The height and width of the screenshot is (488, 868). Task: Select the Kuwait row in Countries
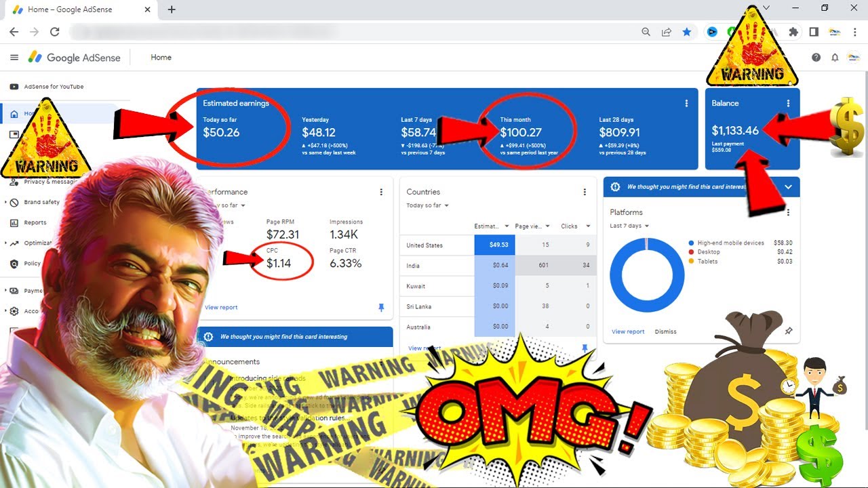pyautogui.click(x=498, y=286)
